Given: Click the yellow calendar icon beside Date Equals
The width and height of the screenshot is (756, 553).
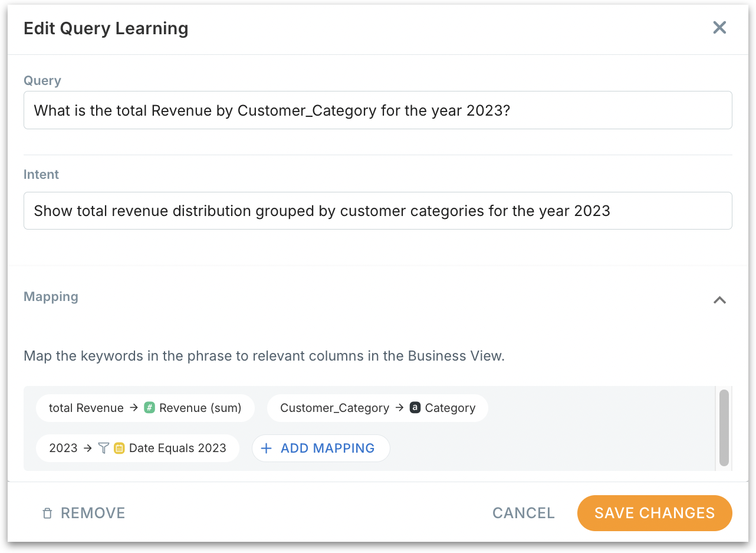Looking at the screenshot, I should tap(119, 448).
